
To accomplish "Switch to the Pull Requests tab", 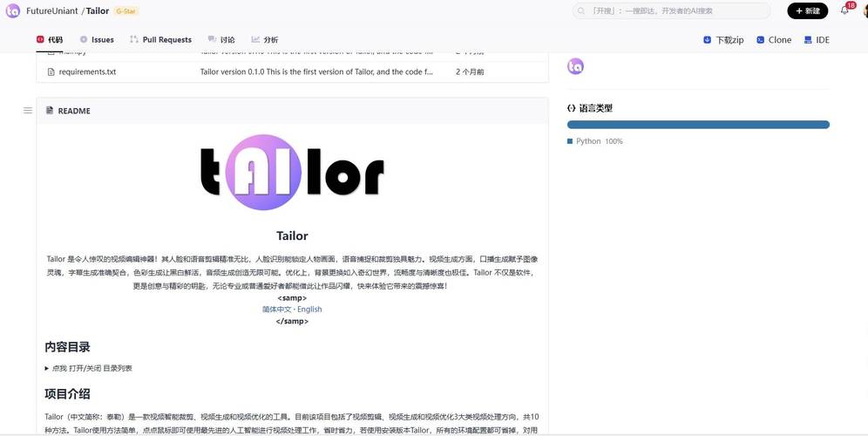I will click(160, 40).
